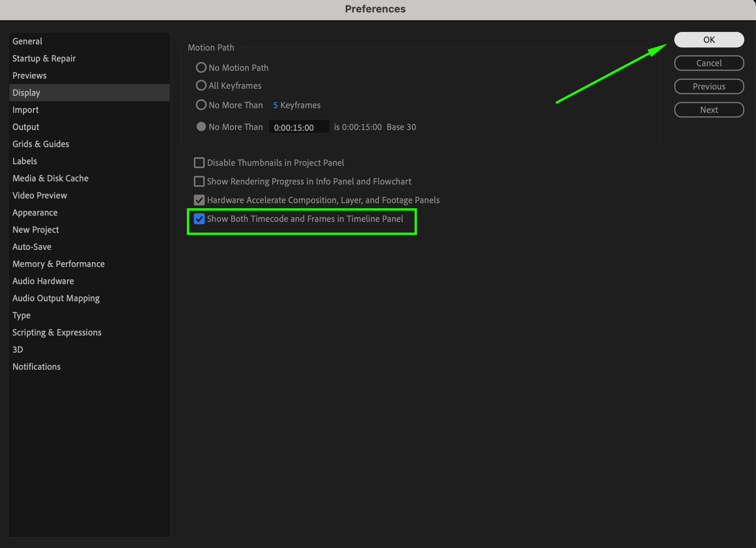This screenshot has height=548, width=756.
Task: Switch to Grids & Guides settings
Action: 41,144
